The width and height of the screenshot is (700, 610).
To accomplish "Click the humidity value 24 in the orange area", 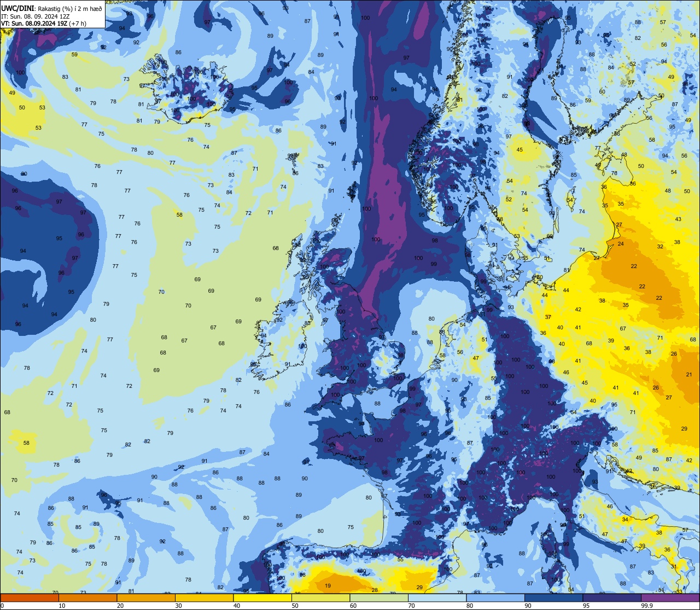I will 621,244.
